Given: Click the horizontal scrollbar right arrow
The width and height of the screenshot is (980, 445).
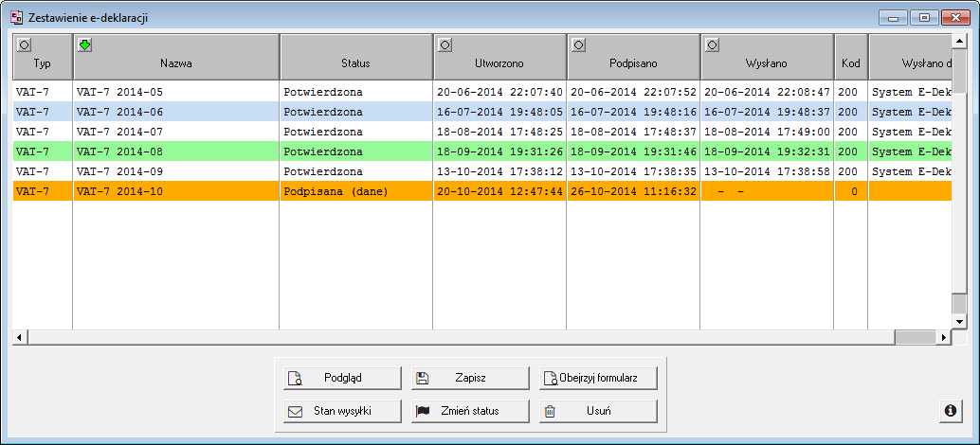Looking at the screenshot, I should [943, 337].
